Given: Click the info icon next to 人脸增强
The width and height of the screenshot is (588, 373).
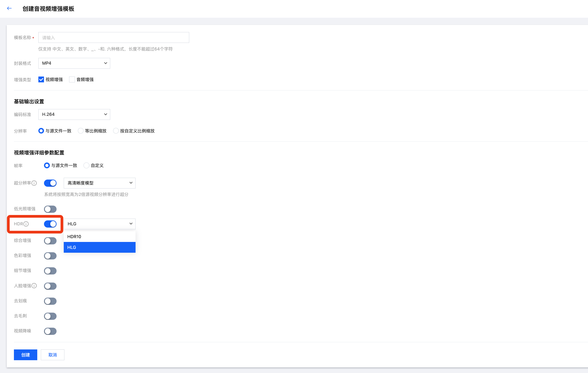Looking at the screenshot, I should (34, 286).
